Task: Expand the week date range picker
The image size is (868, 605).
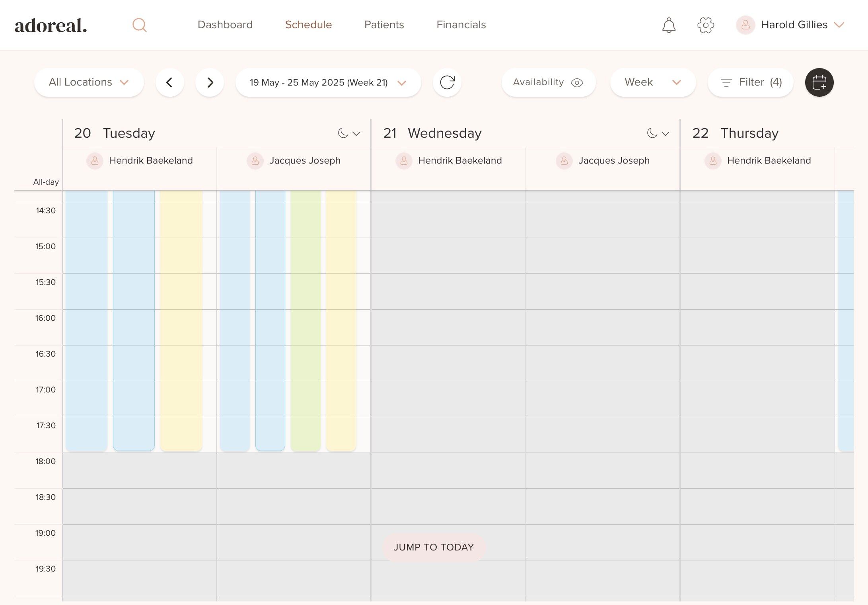Action: point(328,82)
